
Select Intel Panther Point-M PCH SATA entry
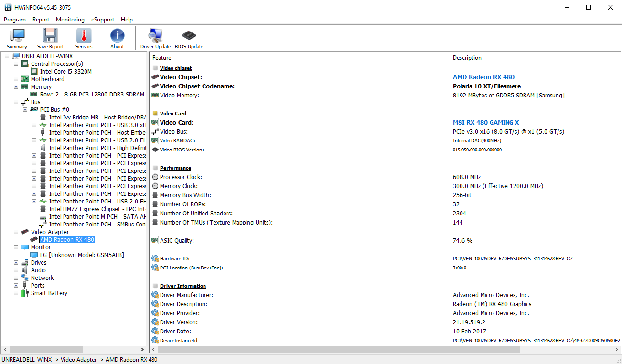[97, 217]
